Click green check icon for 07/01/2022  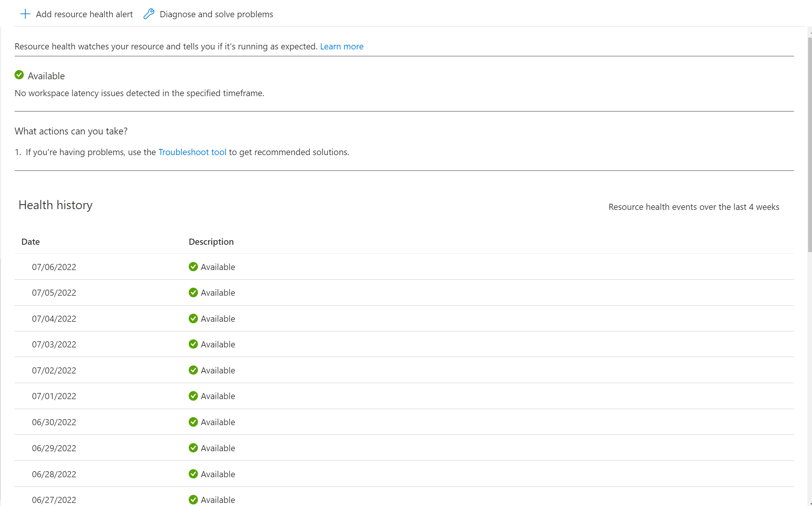pyautogui.click(x=193, y=396)
